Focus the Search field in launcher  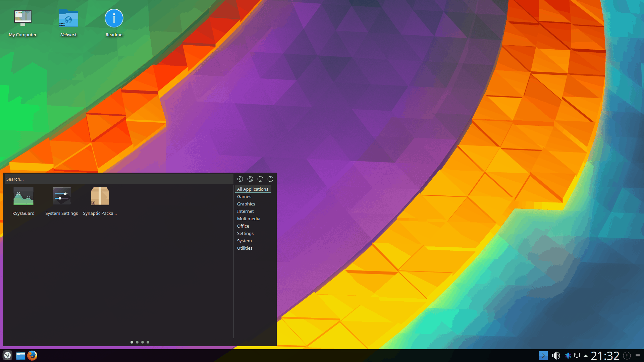(x=119, y=179)
